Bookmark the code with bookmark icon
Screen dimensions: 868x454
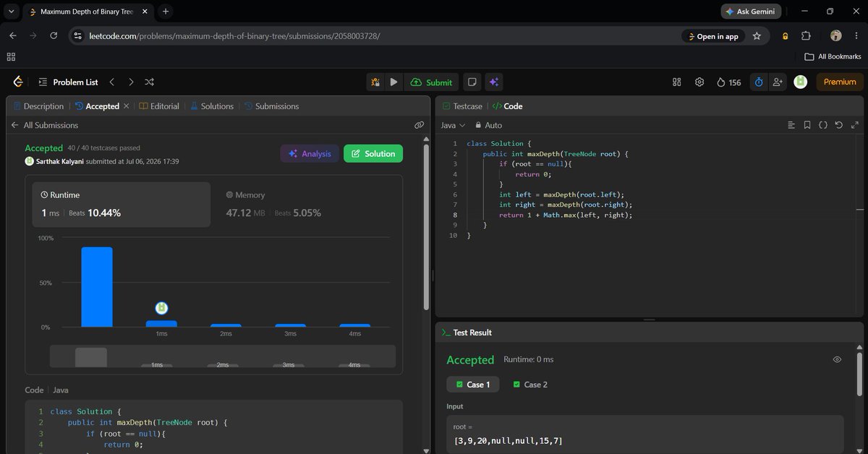807,125
